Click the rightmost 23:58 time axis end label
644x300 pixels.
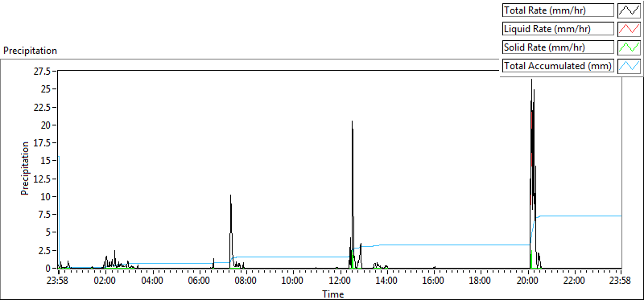621,282
